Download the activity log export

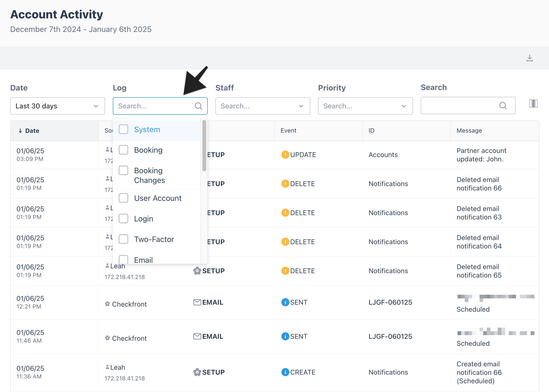click(530, 58)
